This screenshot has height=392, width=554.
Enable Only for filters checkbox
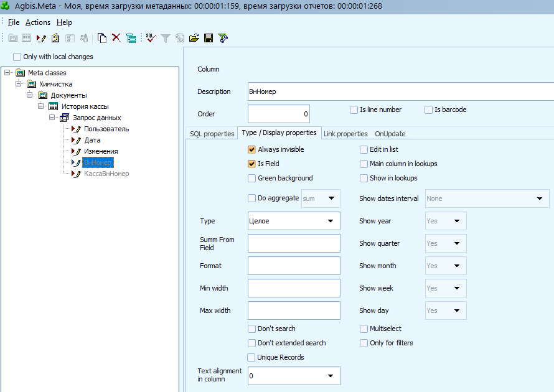point(364,343)
